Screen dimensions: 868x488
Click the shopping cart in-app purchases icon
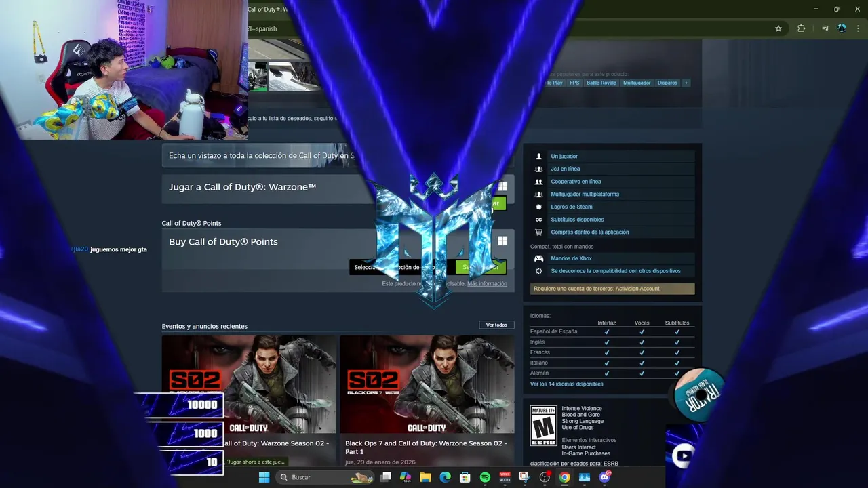click(538, 232)
